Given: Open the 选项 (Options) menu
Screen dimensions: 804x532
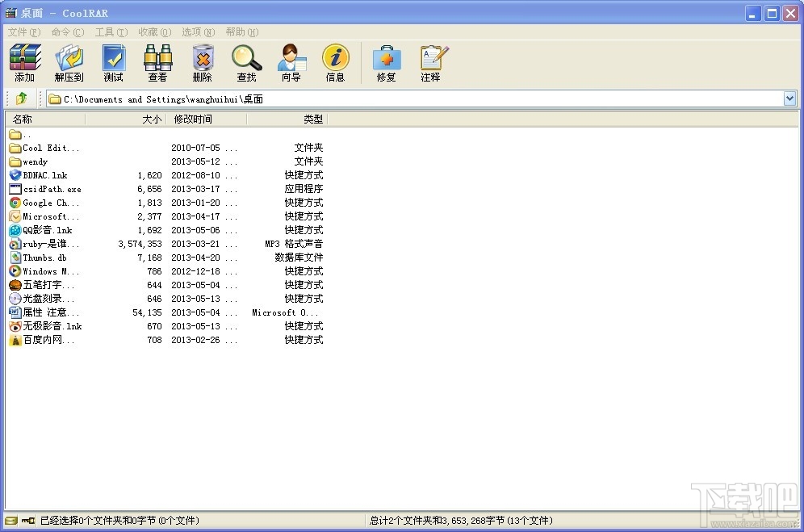Looking at the screenshot, I should pyautogui.click(x=197, y=32).
